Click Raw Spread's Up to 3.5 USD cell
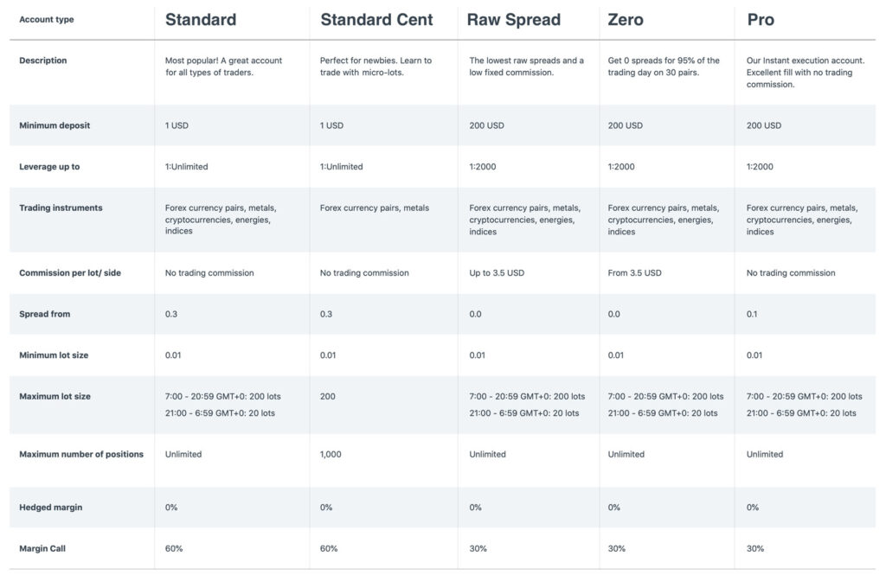The height and width of the screenshot is (588, 886). (x=497, y=273)
